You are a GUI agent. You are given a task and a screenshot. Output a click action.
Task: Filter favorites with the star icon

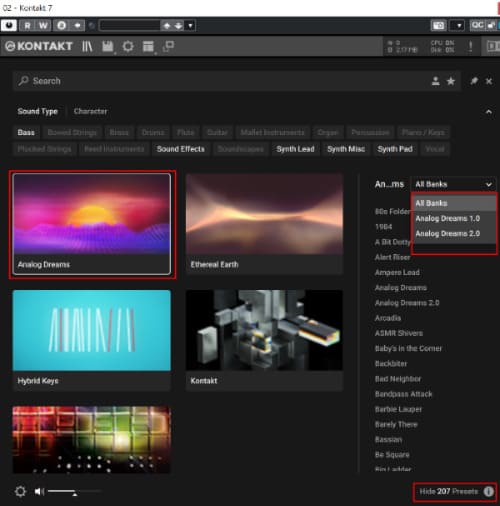[x=450, y=81]
